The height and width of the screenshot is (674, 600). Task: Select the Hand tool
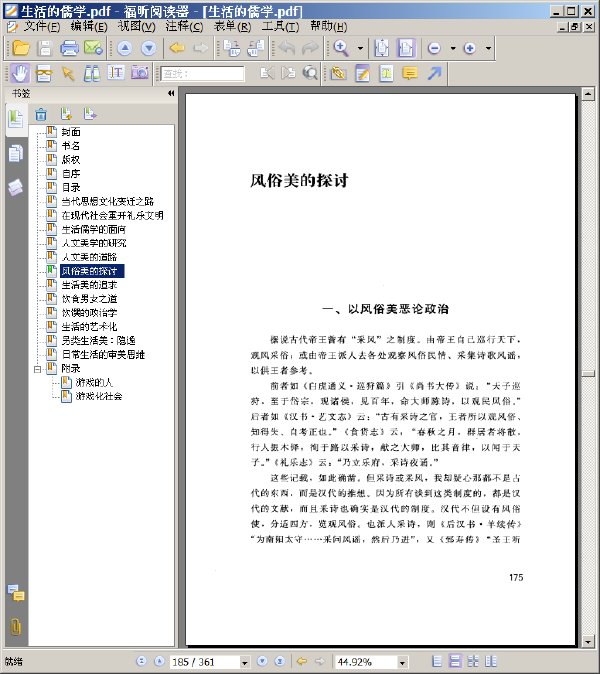point(20,73)
